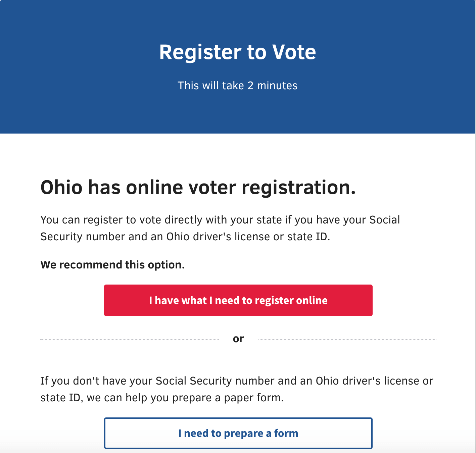Click 'I have what I need to register online'
Image resolution: width=476 pixels, height=453 pixels.
pos(238,300)
